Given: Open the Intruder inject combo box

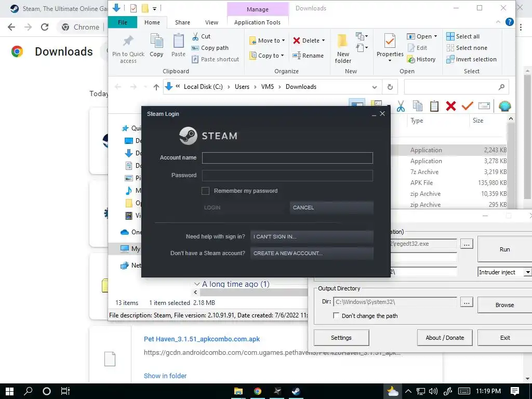Looking at the screenshot, I should (x=528, y=272).
